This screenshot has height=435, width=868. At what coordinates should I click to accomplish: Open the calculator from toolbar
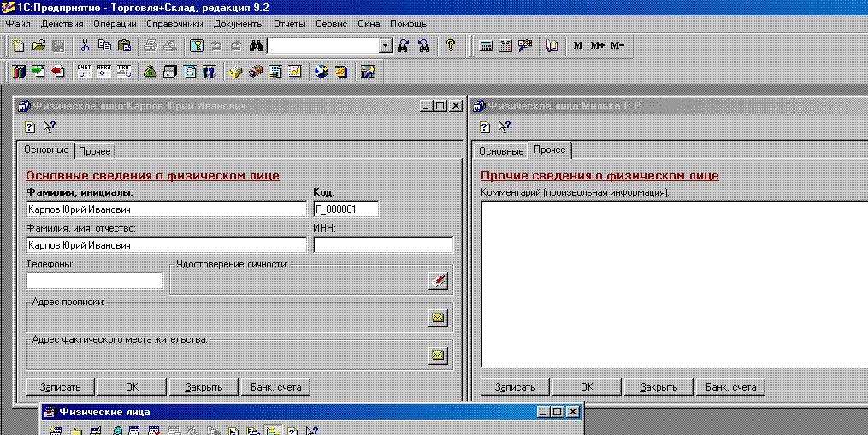[x=486, y=46]
